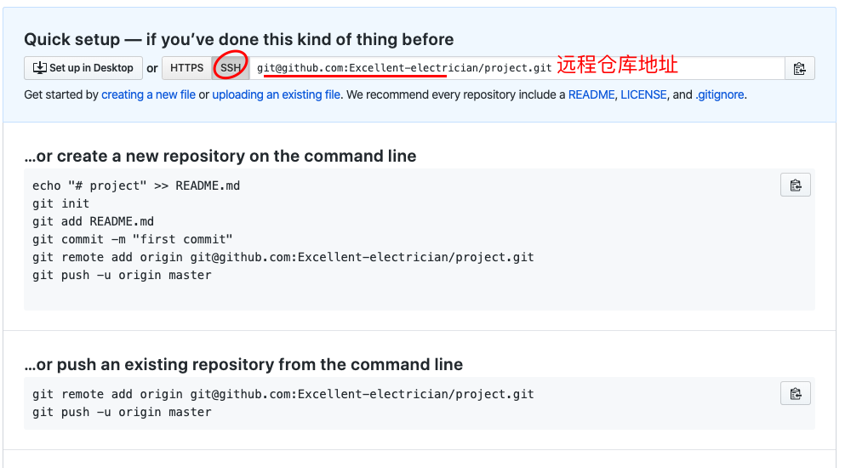Click the Quick setup heading
Viewport: 868px width, 468px height.
coord(238,39)
